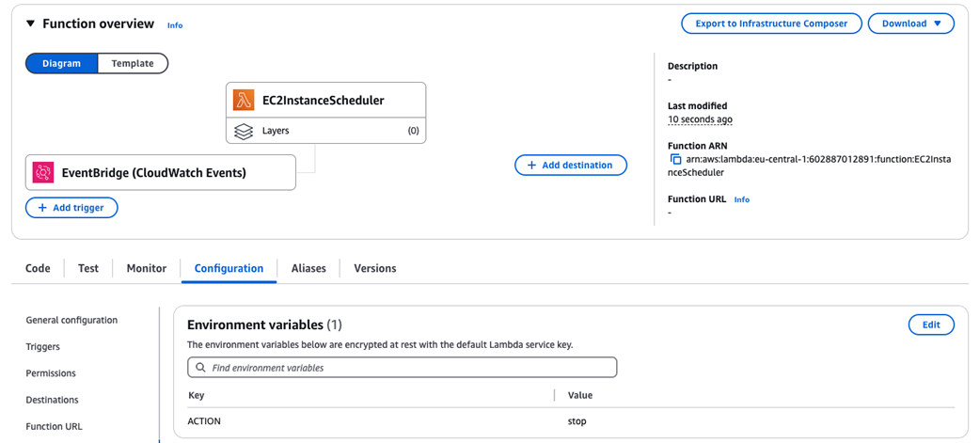Image resolution: width=980 pixels, height=443 pixels.
Task: Click the orange Lambda function icon
Action: click(244, 100)
